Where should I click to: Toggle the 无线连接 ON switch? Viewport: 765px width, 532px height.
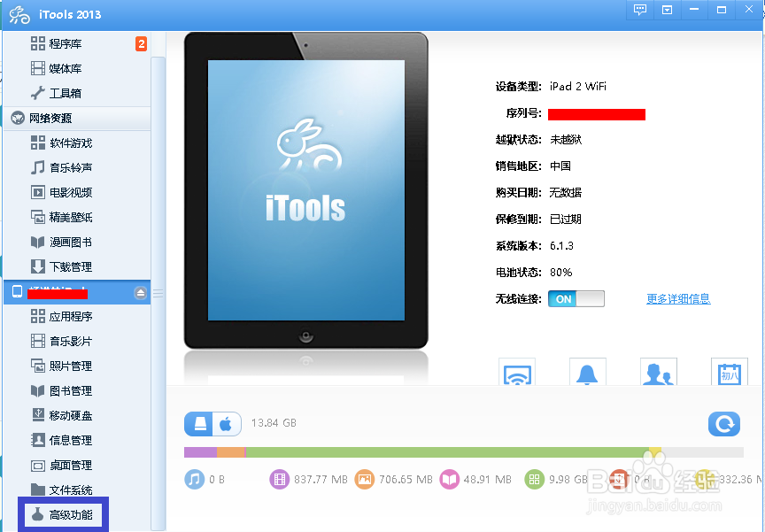coord(576,299)
